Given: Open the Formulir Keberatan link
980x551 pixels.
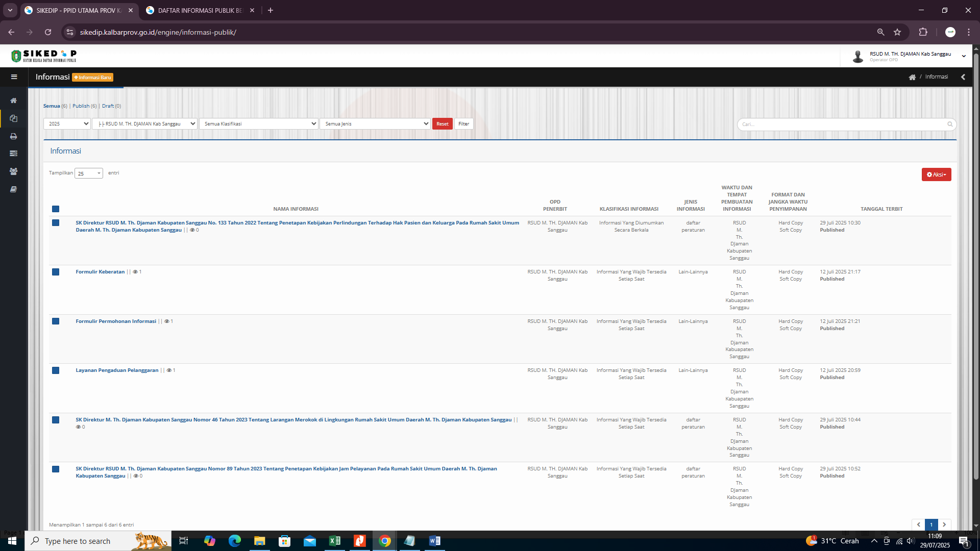Looking at the screenshot, I should point(100,272).
